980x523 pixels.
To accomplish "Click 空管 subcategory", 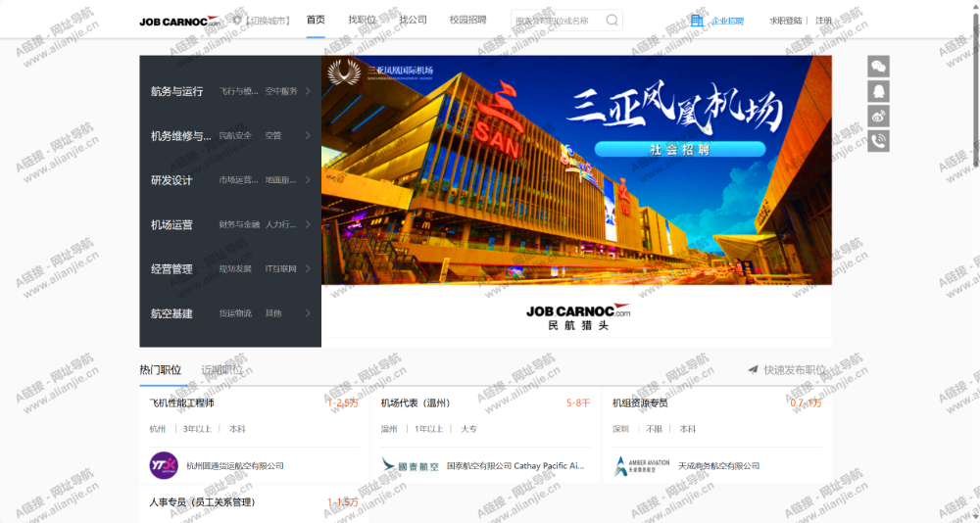I will click(x=273, y=135).
